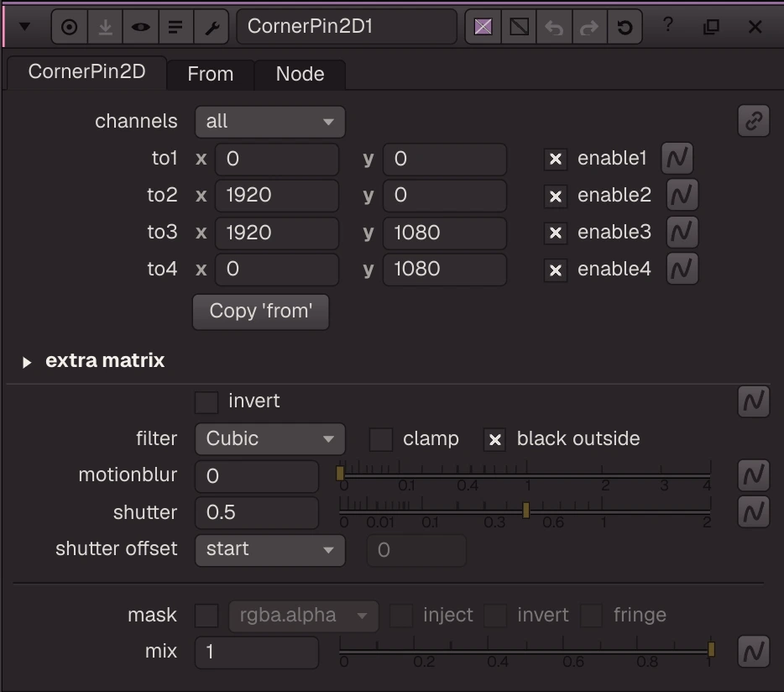Viewport: 784px width, 692px height.
Task: Click the redo arrow icon
Action: (x=589, y=27)
